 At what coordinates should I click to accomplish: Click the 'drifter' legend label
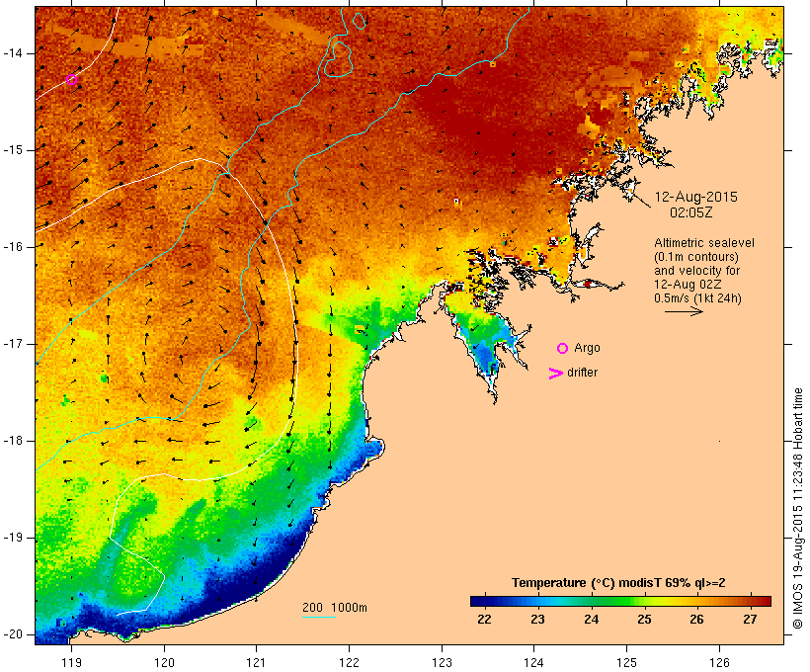pos(582,373)
